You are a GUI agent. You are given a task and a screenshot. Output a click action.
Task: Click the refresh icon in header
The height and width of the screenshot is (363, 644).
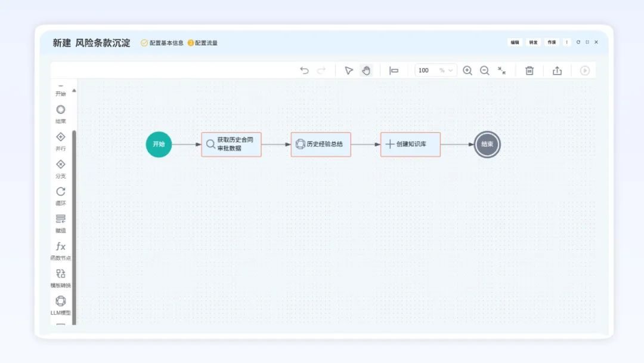point(578,42)
